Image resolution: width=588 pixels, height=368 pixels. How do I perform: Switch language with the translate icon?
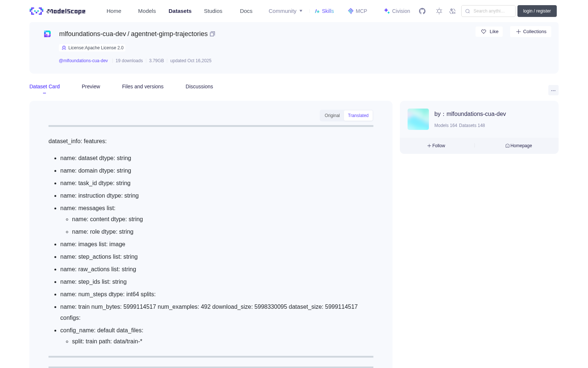[452, 11]
